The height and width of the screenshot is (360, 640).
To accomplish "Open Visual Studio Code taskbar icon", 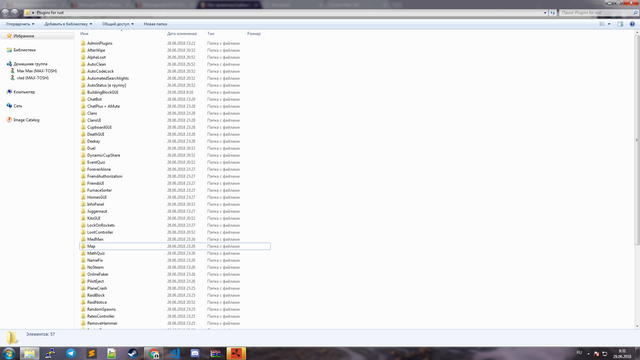I will tap(174, 353).
